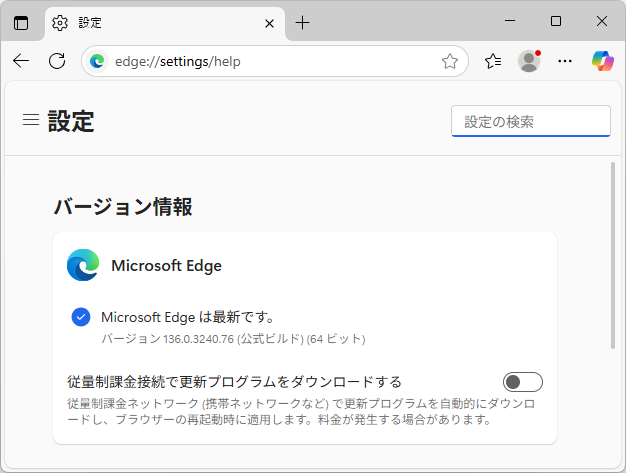Click the Microsoft Edge は最新です。 status text

click(188, 317)
